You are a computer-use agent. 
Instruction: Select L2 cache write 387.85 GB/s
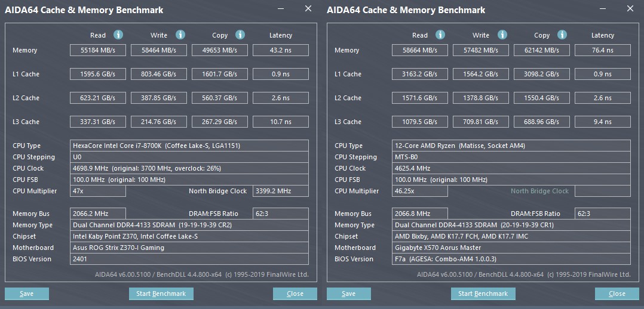[x=158, y=98]
